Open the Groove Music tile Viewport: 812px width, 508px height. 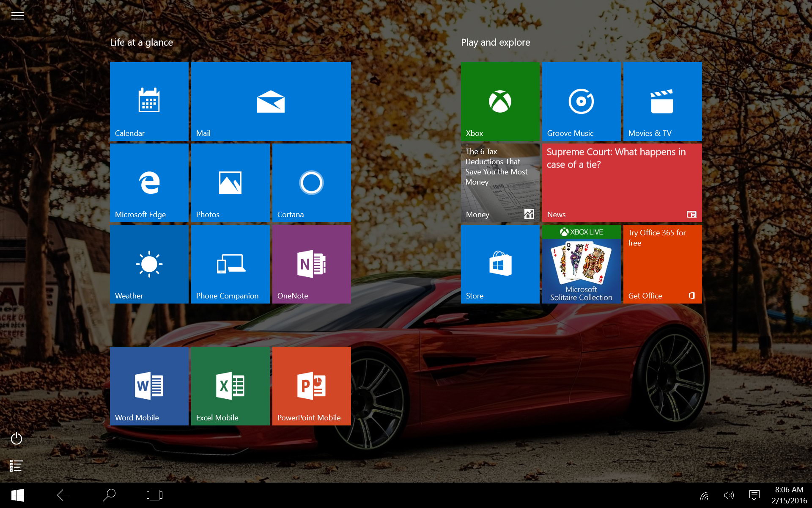pyautogui.click(x=581, y=102)
